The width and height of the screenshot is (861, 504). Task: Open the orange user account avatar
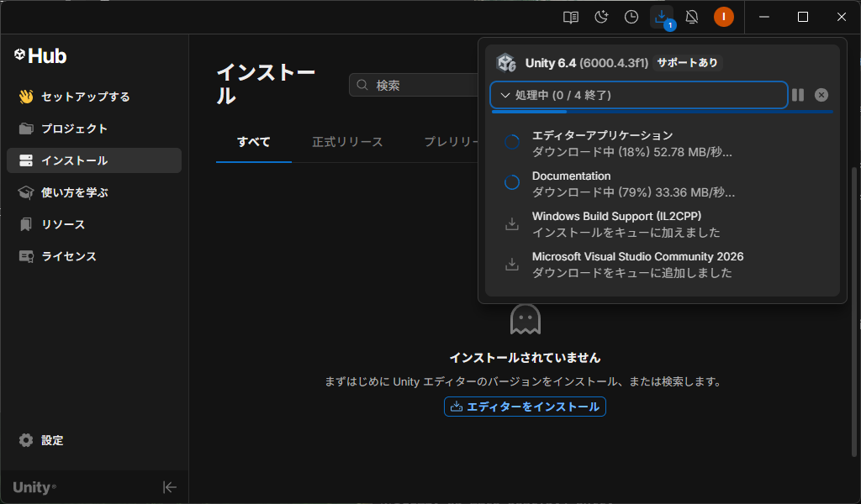point(724,17)
